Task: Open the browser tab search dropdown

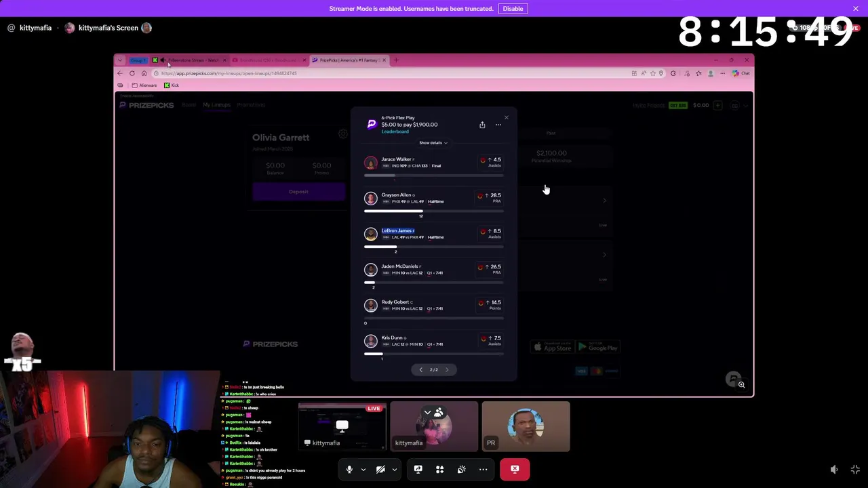Action: point(120,60)
